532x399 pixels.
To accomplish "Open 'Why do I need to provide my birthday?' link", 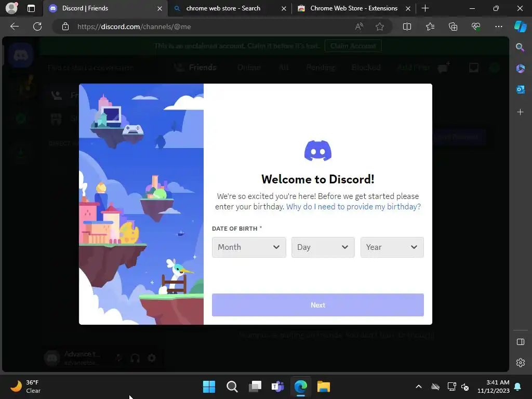I will (353, 207).
